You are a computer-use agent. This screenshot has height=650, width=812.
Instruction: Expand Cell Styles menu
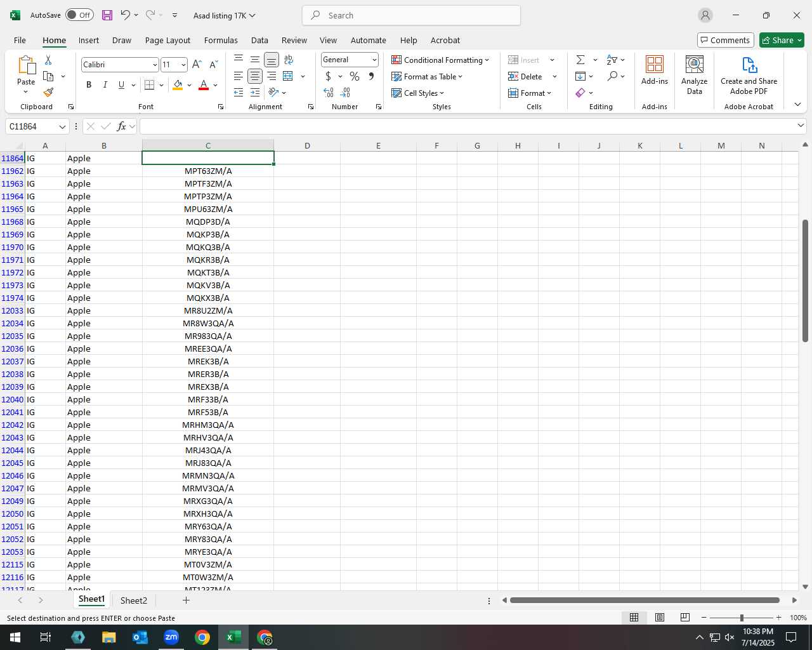(417, 93)
